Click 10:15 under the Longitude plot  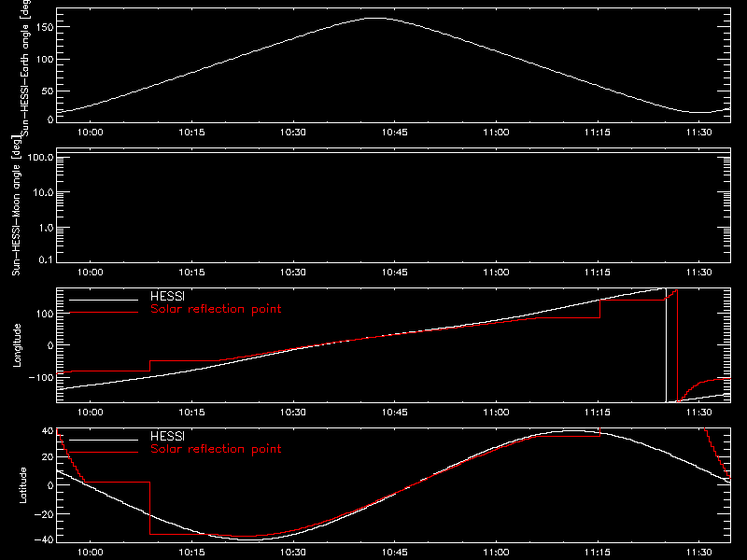[191, 413]
